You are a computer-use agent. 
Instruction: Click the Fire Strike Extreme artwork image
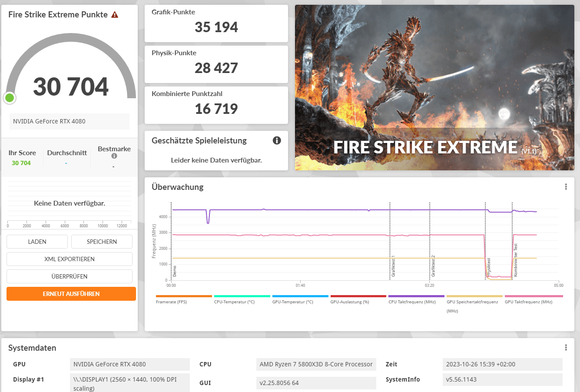pyautogui.click(x=434, y=87)
